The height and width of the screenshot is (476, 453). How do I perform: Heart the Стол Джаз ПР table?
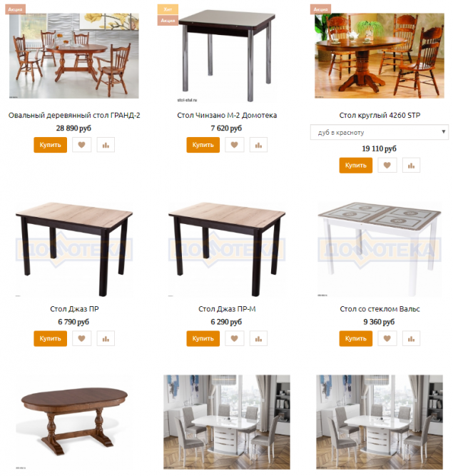point(81,338)
